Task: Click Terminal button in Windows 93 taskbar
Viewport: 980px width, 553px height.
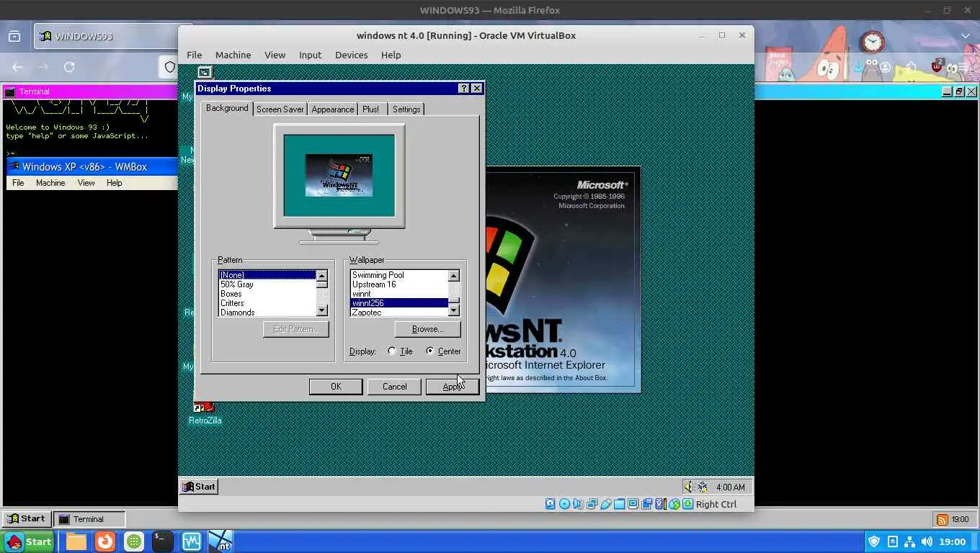Action: [x=89, y=519]
